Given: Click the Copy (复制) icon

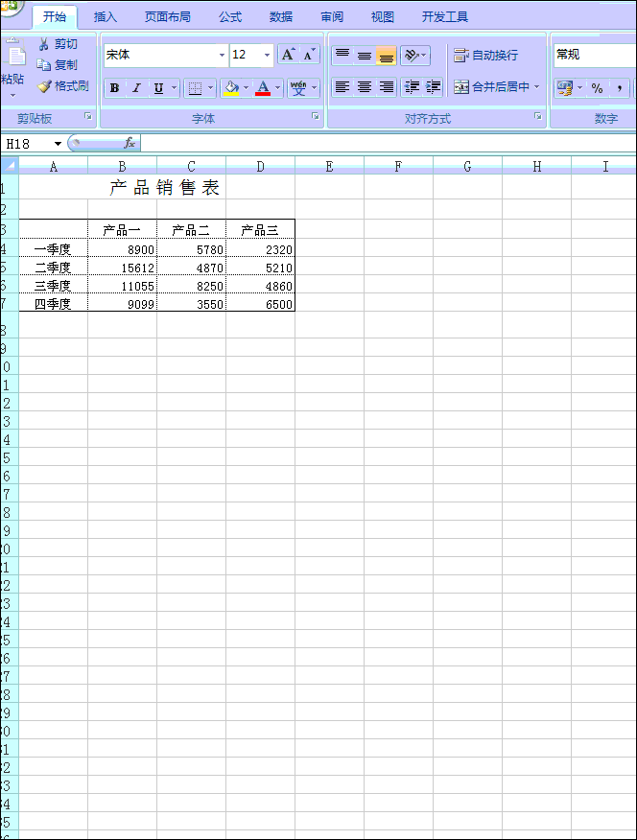Looking at the screenshot, I should click(x=43, y=65).
